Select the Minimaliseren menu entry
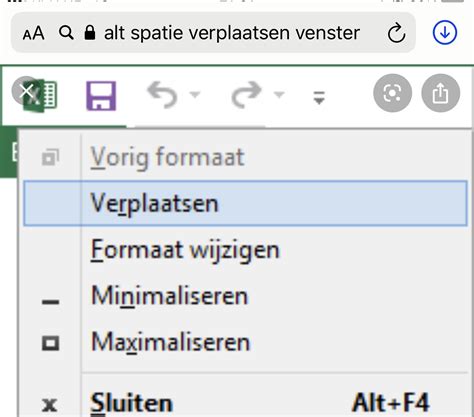Viewport: 474px width, 417px height. tap(245, 296)
